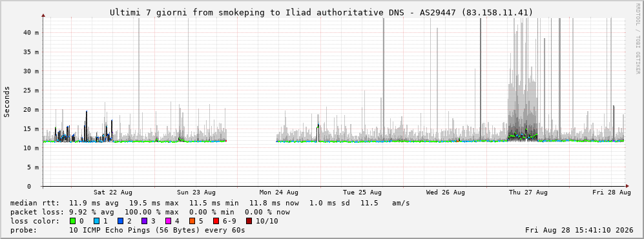
Task: Click the orange loss color 5 swatch
Action: pyautogui.click(x=192, y=221)
